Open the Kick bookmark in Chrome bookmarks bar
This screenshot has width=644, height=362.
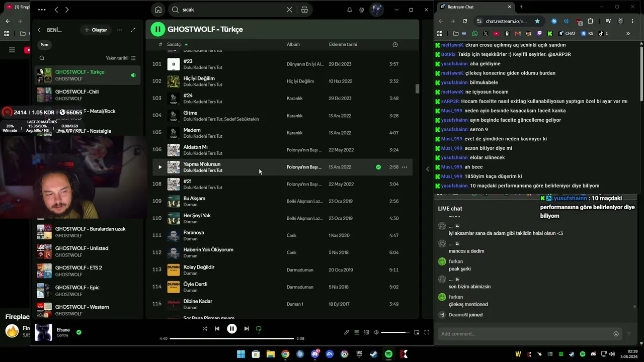(x=550, y=34)
